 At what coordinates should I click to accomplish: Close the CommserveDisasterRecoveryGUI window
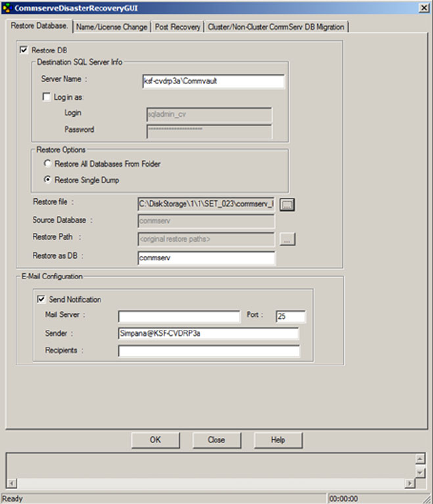click(x=424, y=8)
